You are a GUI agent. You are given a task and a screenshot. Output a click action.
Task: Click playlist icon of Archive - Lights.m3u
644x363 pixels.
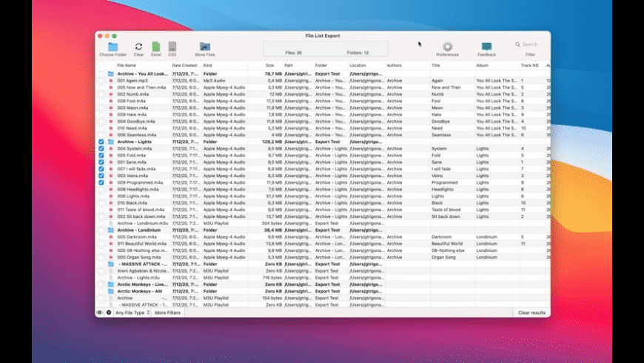point(110,278)
